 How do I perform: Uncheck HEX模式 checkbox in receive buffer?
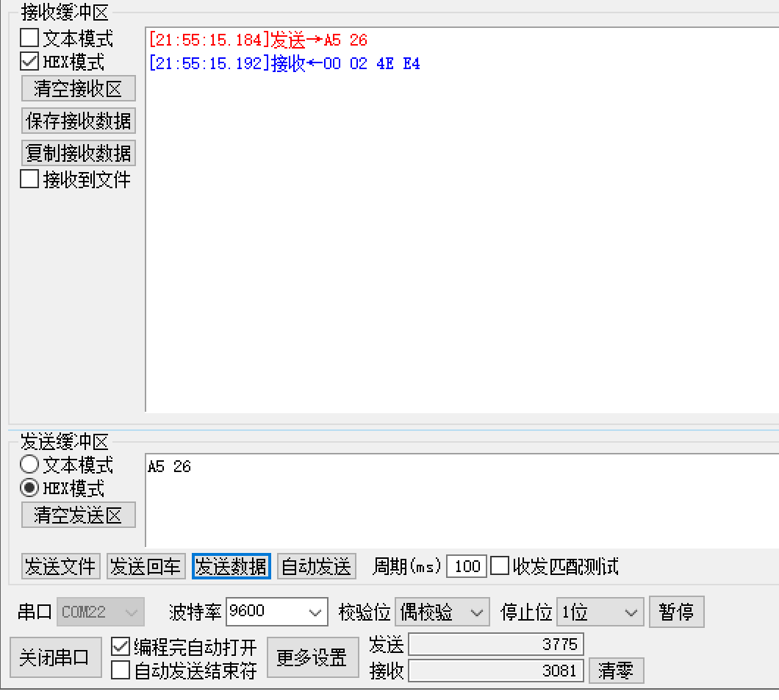click(x=29, y=62)
